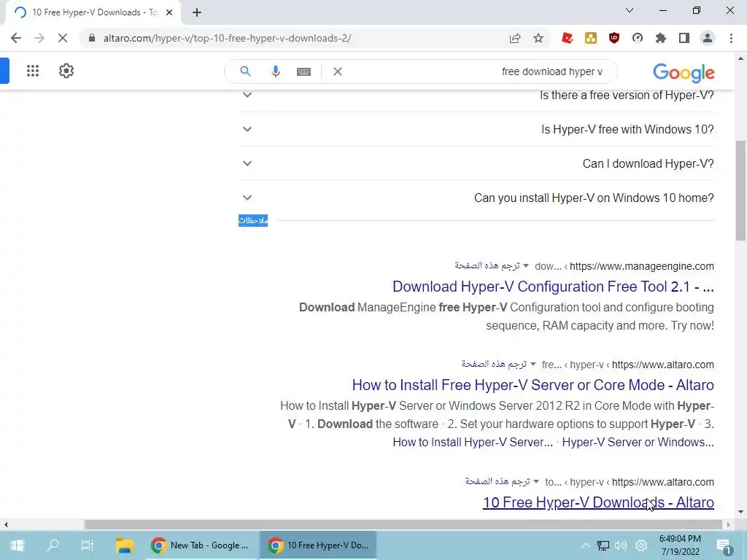Open sitelink 'Hyper-V Server or Windows...'

click(x=638, y=442)
